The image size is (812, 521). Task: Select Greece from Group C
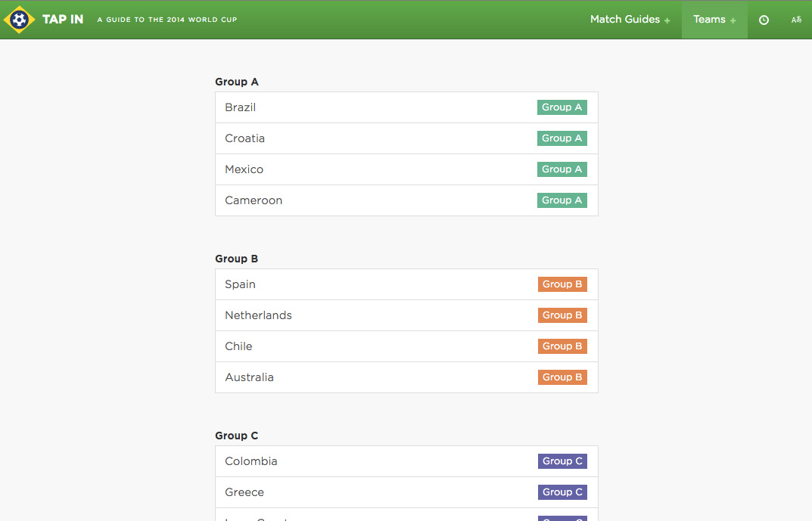(x=244, y=492)
